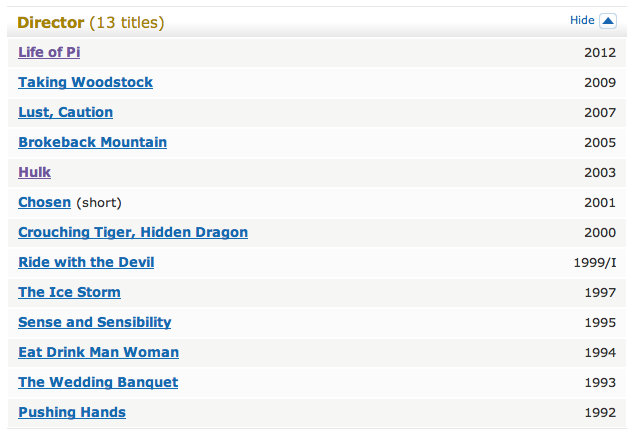
Task: Visit The Ice Storm title page
Action: [x=69, y=292]
